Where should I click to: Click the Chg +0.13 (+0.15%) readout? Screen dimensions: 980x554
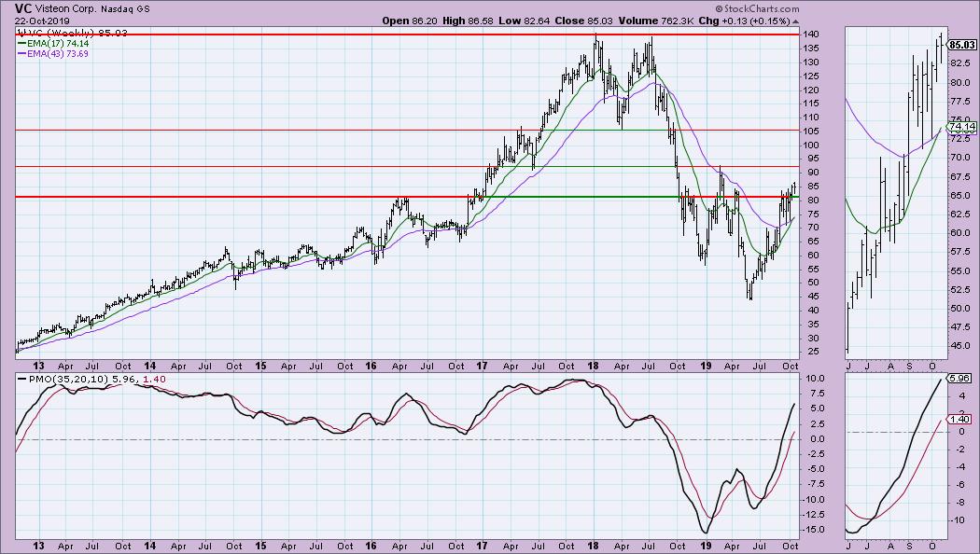tap(745, 21)
